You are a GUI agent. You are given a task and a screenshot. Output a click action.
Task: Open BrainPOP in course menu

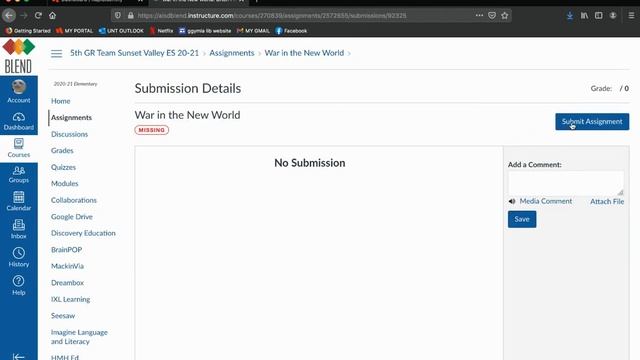[67, 250]
